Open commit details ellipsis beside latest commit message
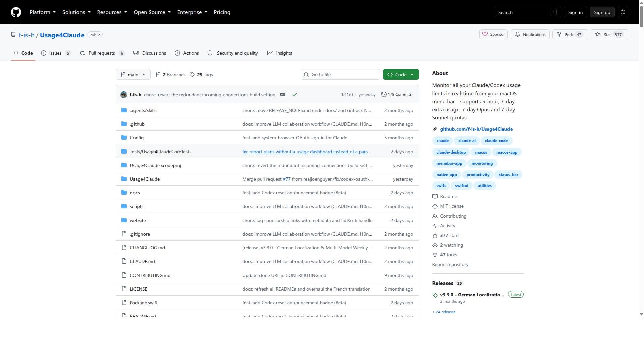The height and width of the screenshot is (362, 644). click(x=283, y=95)
